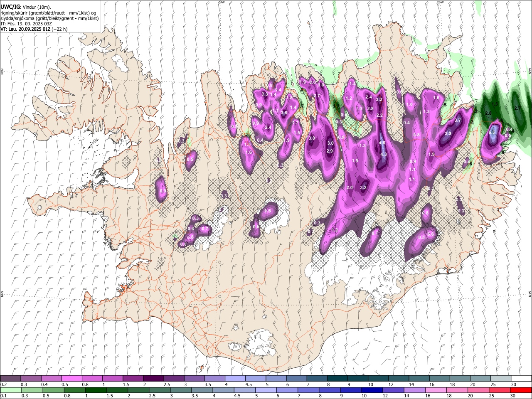Click the darkest green 1–1.5 rain legend swatch
The height and width of the screenshot is (399, 532).
[96, 390]
